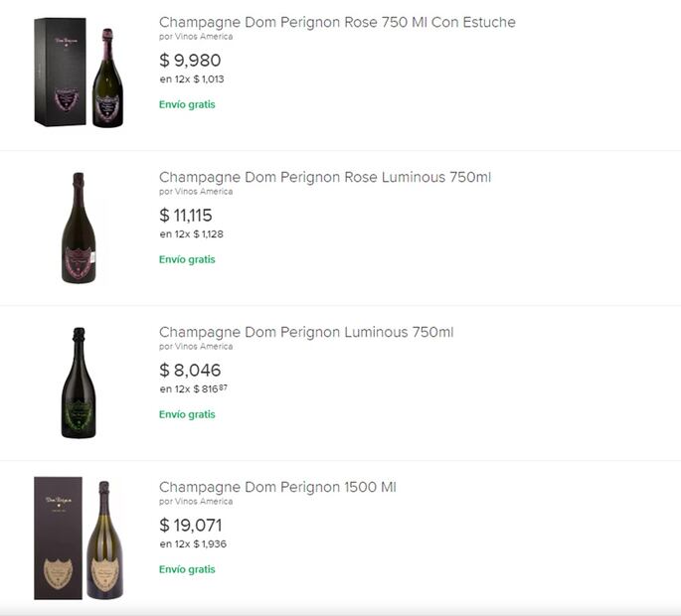This screenshot has height=616, width=681.
Task: Click 'por Vinos America' under the Rose Con Estuche title
Action: point(196,37)
